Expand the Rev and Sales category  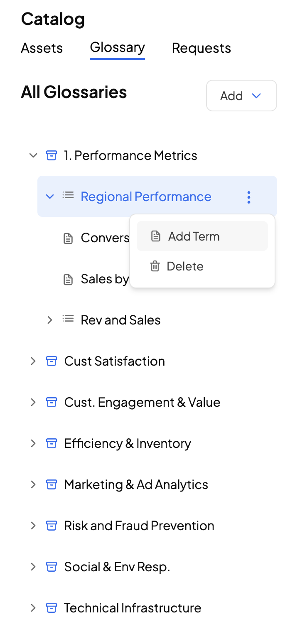(x=50, y=320)
